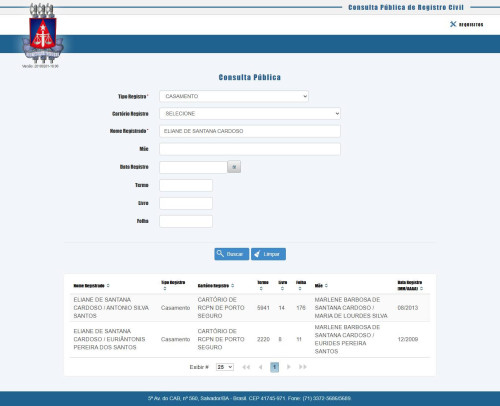
Task: Select page 1 in the paginator
Action: (x=274, y=367)
